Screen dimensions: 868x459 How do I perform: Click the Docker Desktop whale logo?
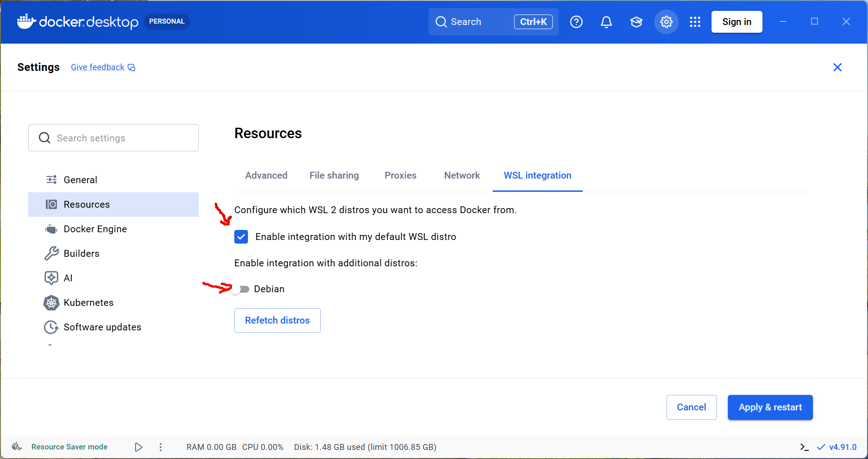coord(26,21)
